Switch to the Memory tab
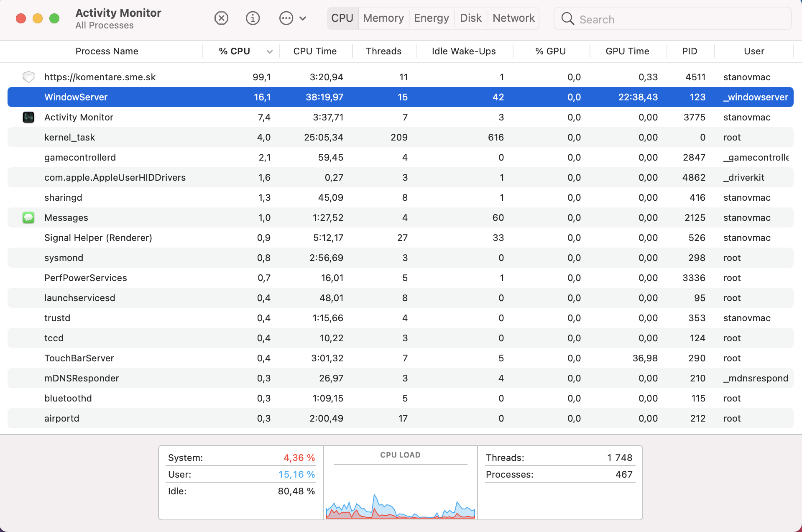Viewport: 802px width, 532px height. click(x=383, y=18)
